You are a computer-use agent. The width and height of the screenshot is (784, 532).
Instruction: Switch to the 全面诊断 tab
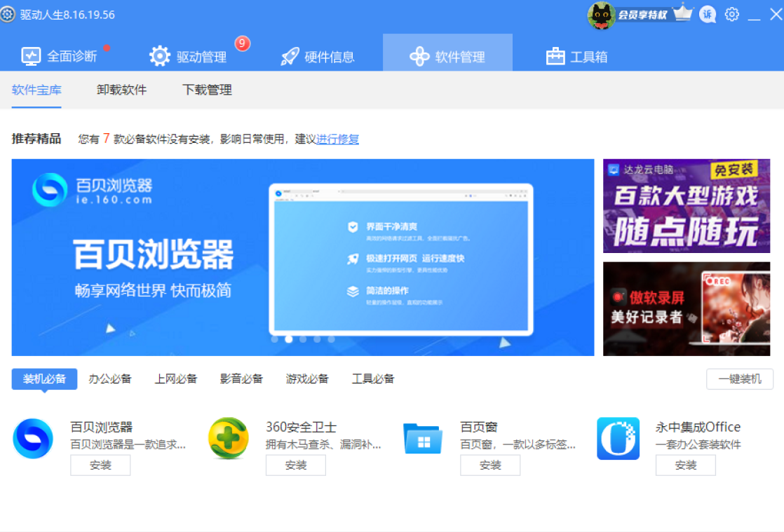(59, 56)
